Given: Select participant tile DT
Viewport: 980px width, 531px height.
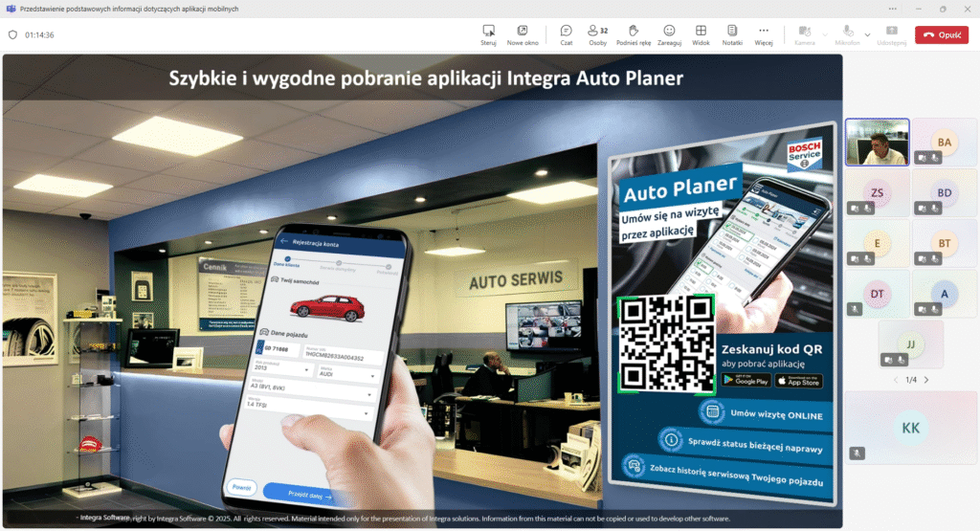Looking at the screenshot, I should coord(877,294).
